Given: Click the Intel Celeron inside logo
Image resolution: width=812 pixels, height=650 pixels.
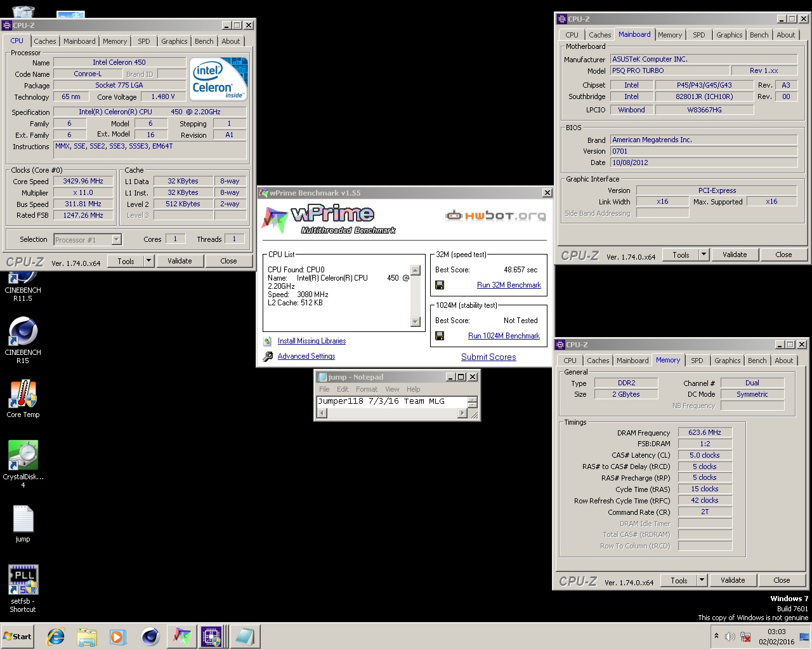Looking at the screenshot, I should [x=219, y=79].
